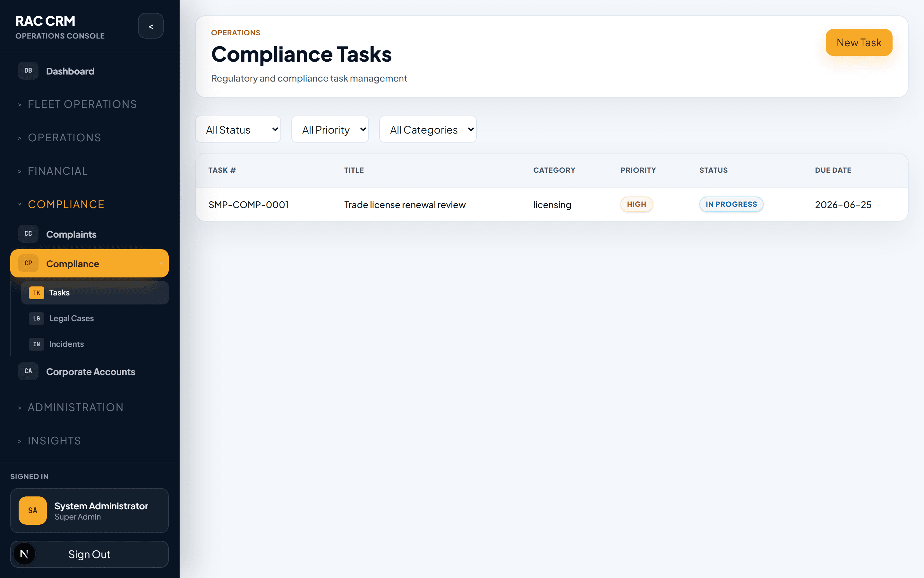This screenshot has width=924, height=578.
Task: Click the HIGH priority badge
Action: pos(637,204)
